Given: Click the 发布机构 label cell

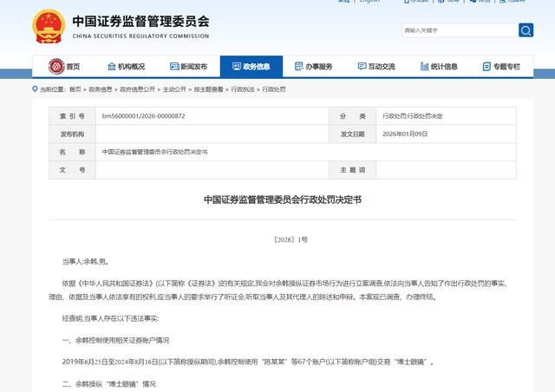Looking at the screenshot, I should 72,134.
